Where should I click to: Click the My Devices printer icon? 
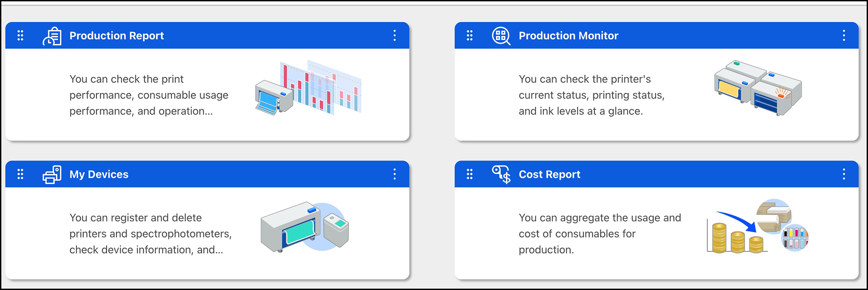click(x=52, y=175)
